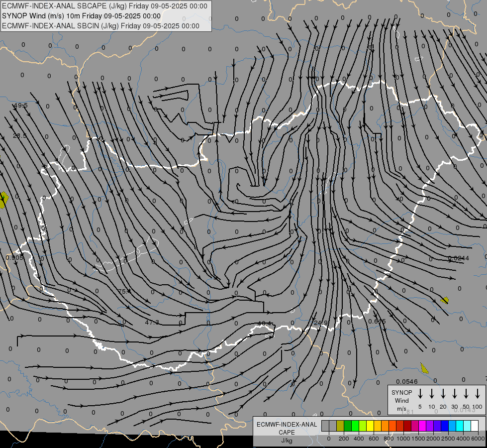Click the 2000 tick label on CAPE scale
Image resolution: width=487 pixels, height=448 pixels.
tap(433, 439)
